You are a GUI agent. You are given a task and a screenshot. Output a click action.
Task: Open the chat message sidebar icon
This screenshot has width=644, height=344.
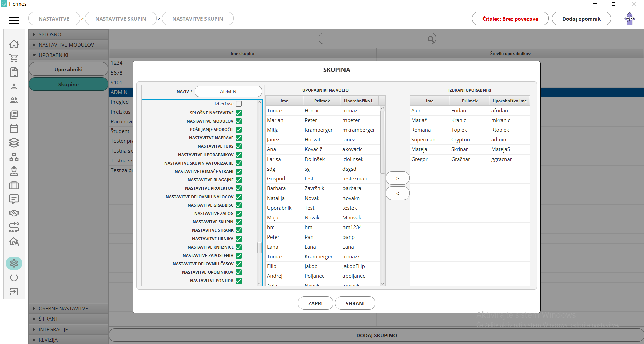[14, 199]
